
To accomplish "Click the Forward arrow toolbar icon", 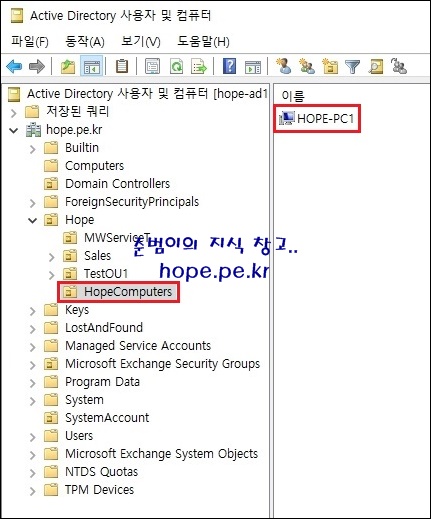I will (37, 67).
